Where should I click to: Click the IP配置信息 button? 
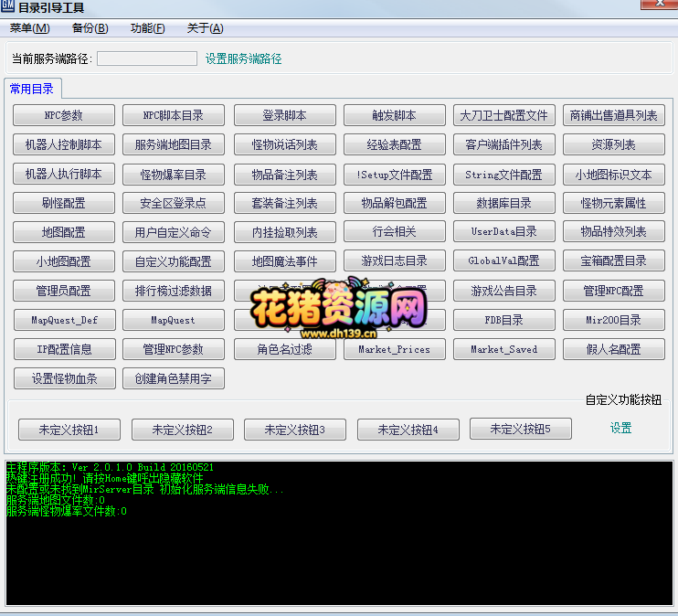pos(65,349)
